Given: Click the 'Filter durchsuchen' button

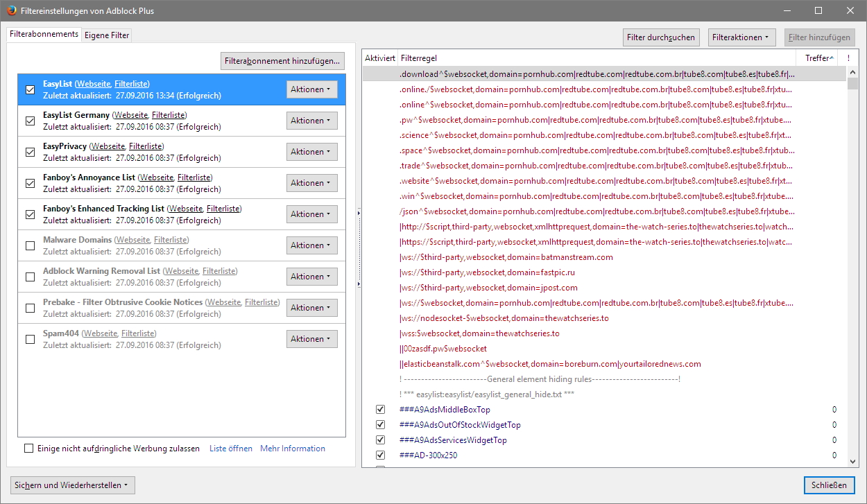Looking at the screenshot, I should click(x=661, y=37).
